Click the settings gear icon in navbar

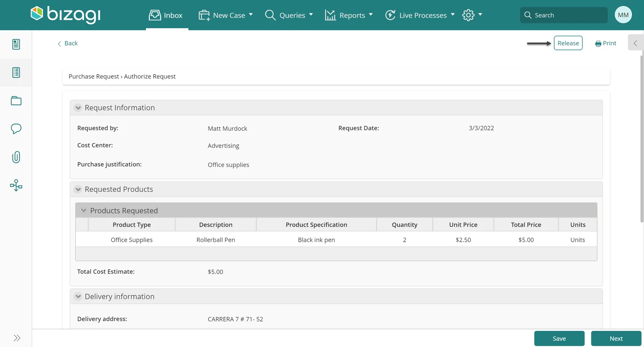click(468, 15)
